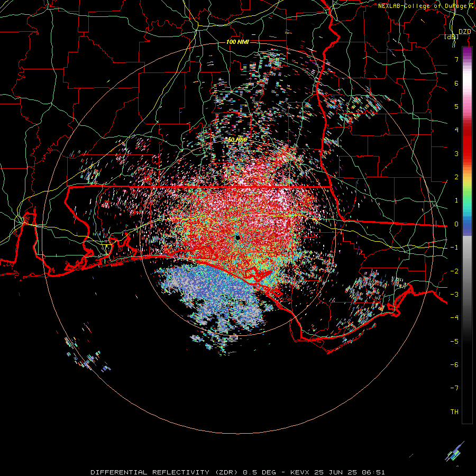Image resolution: width=476 pixels, height=476 pixels.
Task: Click the -3 tick label on color scale
Action: (454, 295)
